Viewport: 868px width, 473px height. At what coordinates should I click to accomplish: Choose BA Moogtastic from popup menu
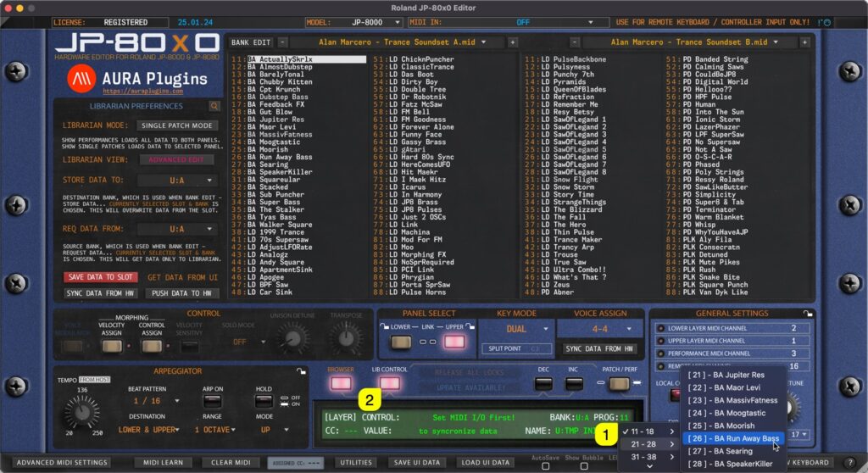tap(733, 413)
